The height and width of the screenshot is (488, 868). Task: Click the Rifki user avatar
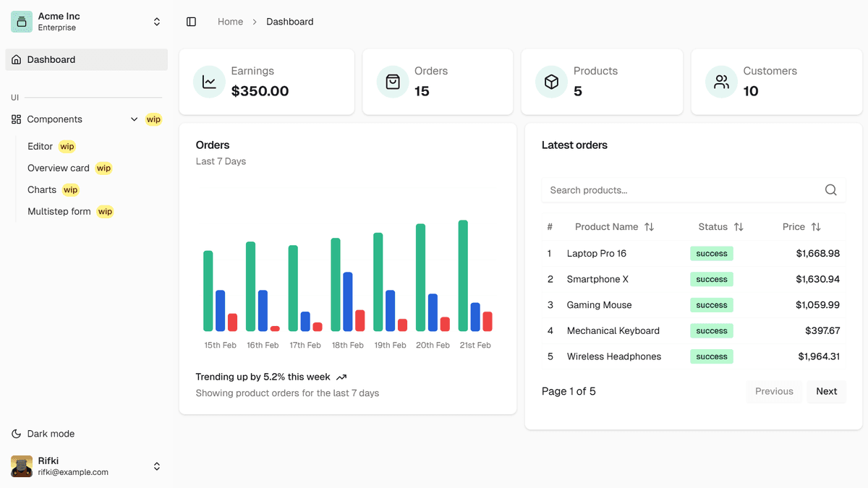pyautogui.click(x=22, y=466)
